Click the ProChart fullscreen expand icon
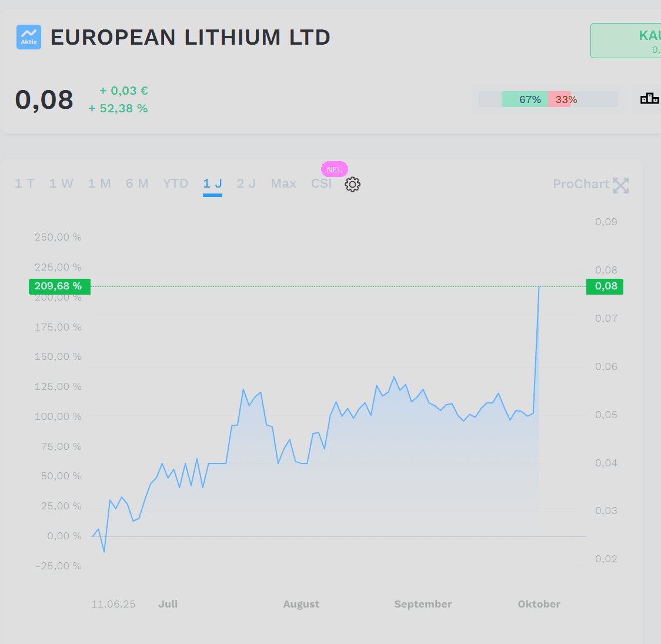Viewport: 661px width, 644px height. click(620, 185)
